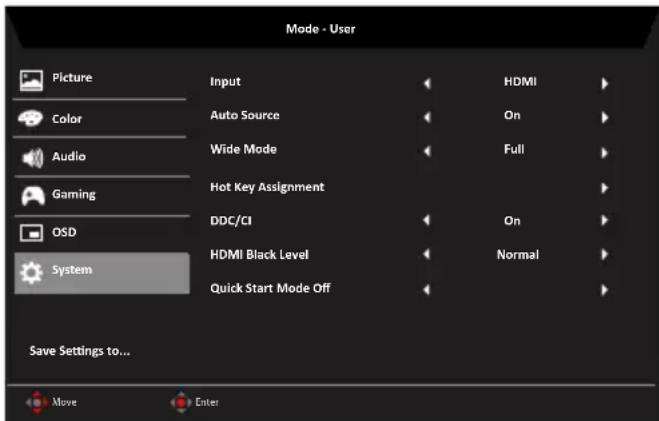Click Save Settings to...
659x421 pixels.
[80, 351]
